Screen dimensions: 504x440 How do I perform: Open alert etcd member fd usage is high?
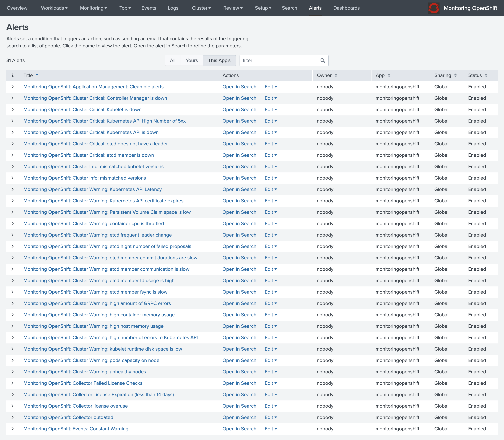click(x=99, y=281)
